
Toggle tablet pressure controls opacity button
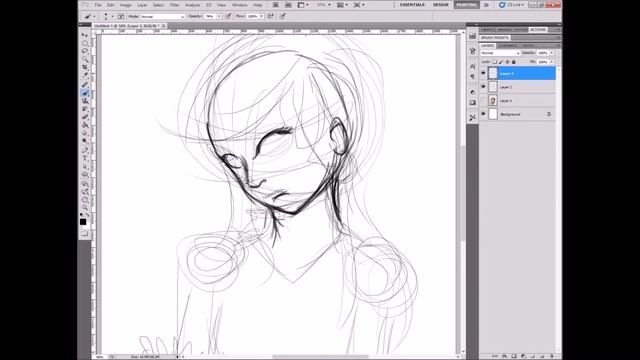coord(228,16)
